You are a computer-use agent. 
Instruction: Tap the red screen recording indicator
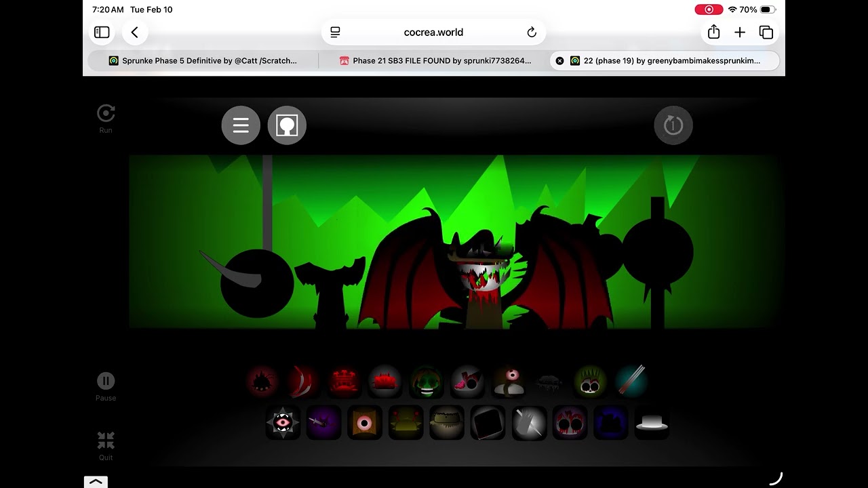(x=709, y=9)
